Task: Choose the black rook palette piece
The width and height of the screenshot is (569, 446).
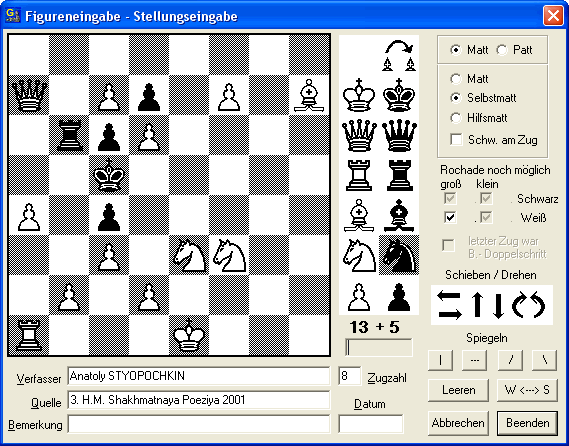Action: [x=399, y=175]
